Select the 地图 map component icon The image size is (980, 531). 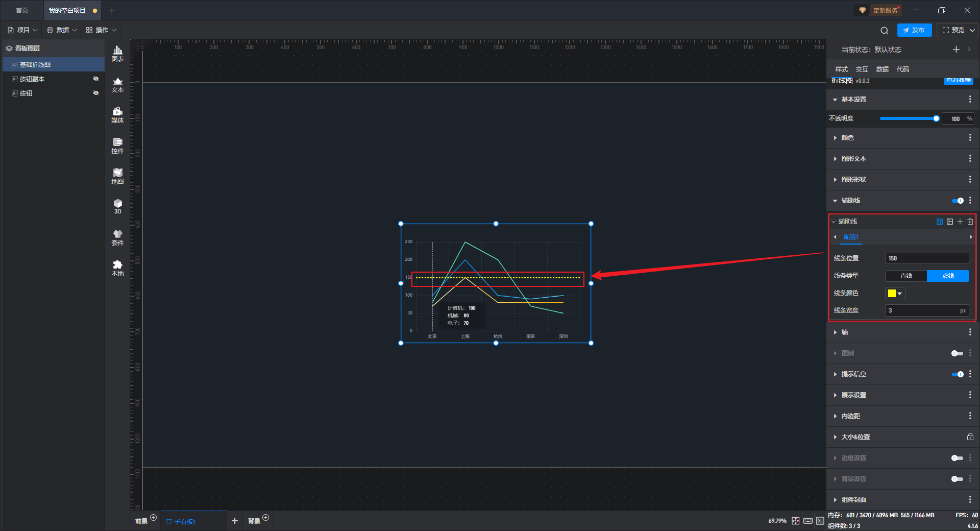coord(117,176)
